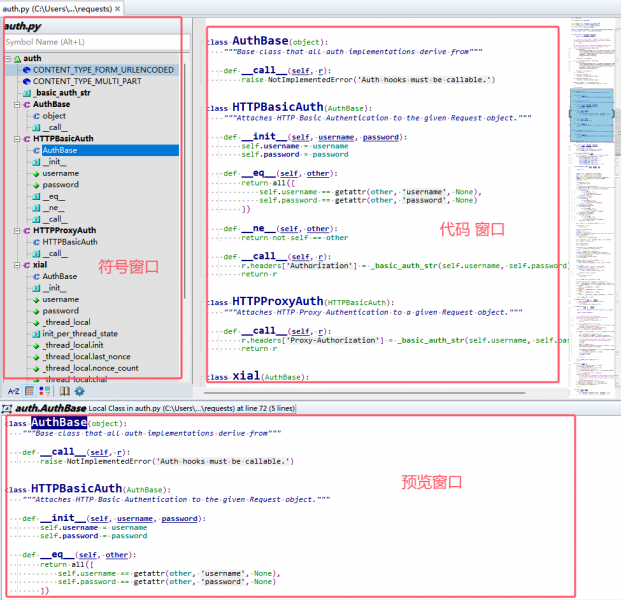Image resolution: width=621 pixels, height=600 pixels.
Task: Click the auth.AuthBase preview title
Action: click(x=51, y=408)
